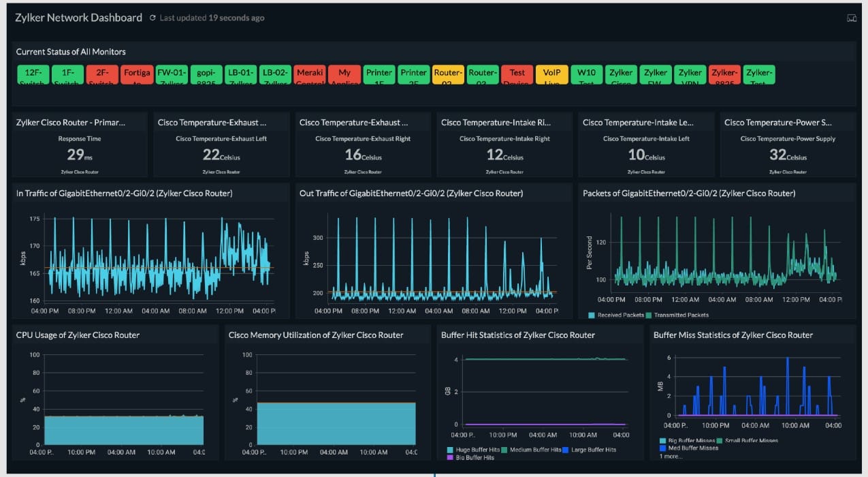The width and height of the screenshot is (868, 477).
Task: Hide the Huge Buffer Hits series
Action: tap(473, 450)
